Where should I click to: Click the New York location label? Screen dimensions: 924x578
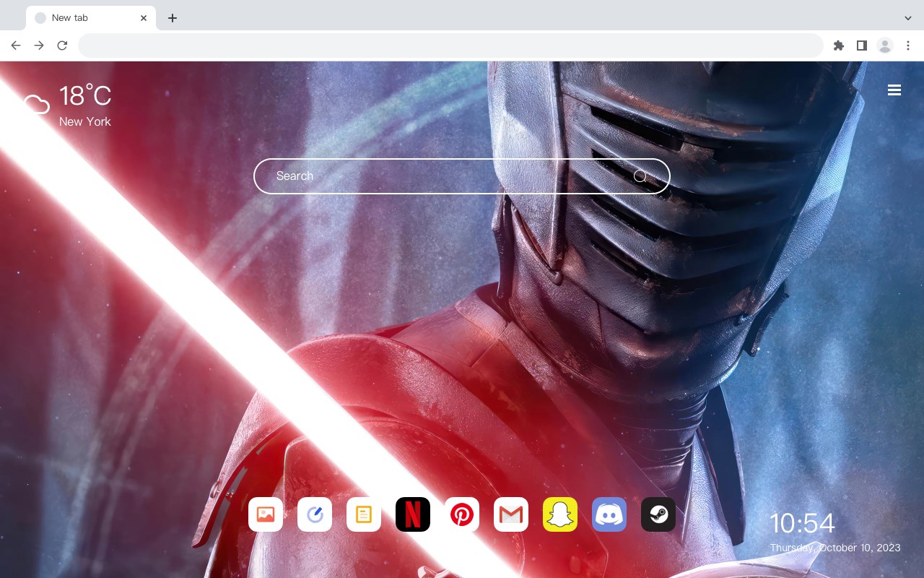click(x=85, y=121)
